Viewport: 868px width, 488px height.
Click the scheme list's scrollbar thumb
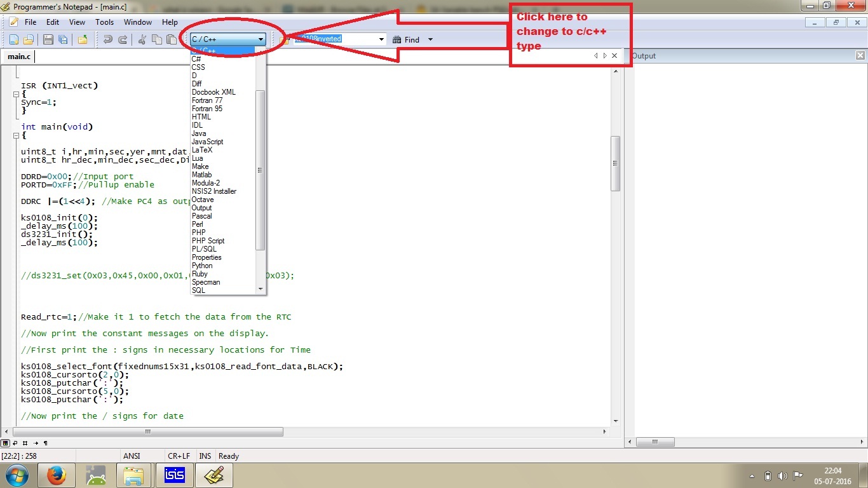260,170
